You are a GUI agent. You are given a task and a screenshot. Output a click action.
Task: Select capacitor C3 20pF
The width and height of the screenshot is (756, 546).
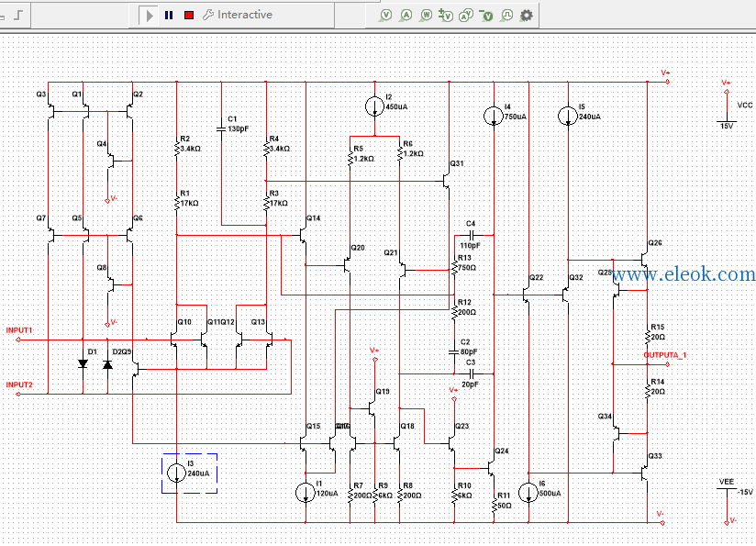tap(473, 373)
